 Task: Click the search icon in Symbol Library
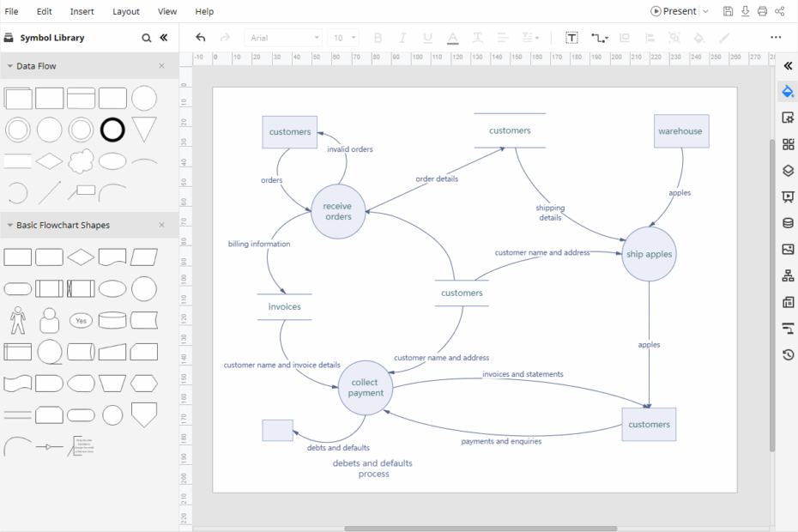point(146,38)
